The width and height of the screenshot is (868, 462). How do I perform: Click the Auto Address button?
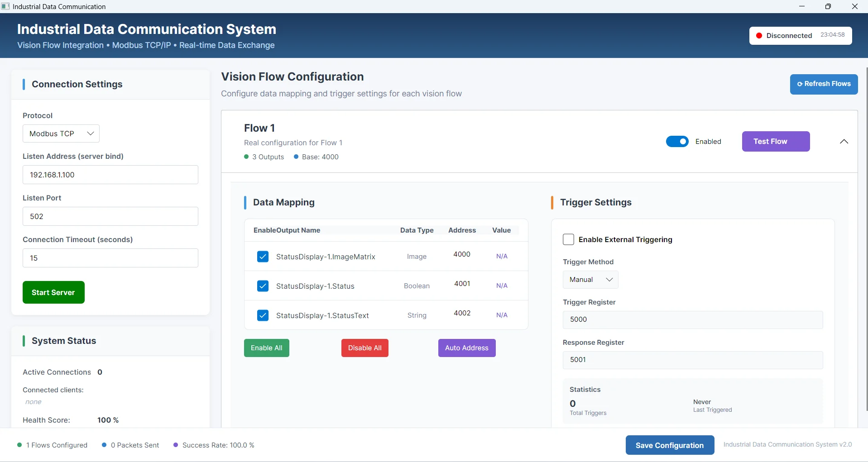[466, 348]
